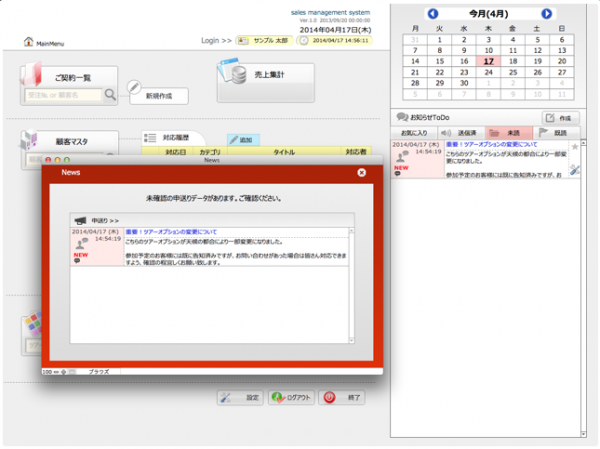Click the 対応者 column header

(356, 152)
